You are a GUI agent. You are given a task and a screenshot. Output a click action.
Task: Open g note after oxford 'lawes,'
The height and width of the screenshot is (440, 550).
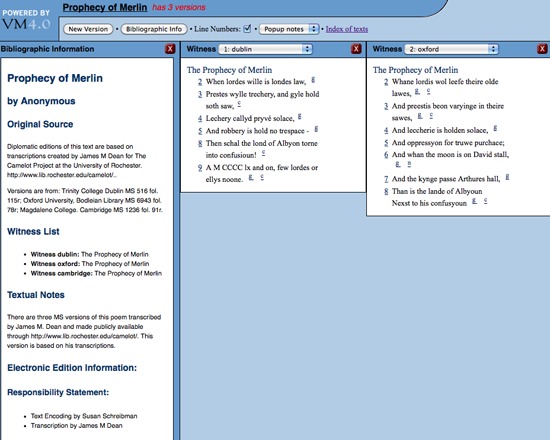coord(417,92)
